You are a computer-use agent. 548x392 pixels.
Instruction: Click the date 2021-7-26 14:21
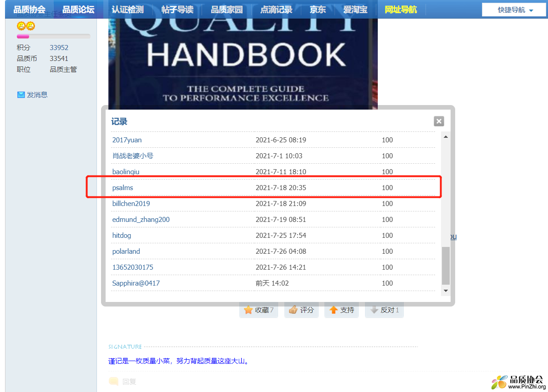[x=281, y=267]
